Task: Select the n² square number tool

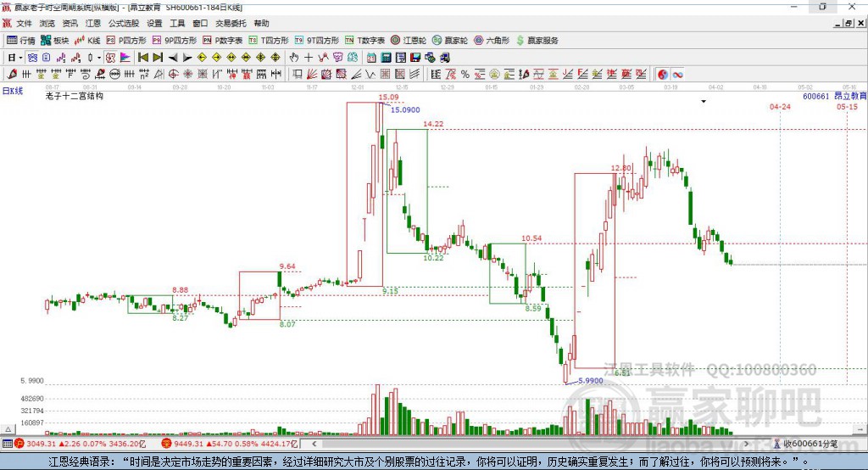Action: pos(144,74)
